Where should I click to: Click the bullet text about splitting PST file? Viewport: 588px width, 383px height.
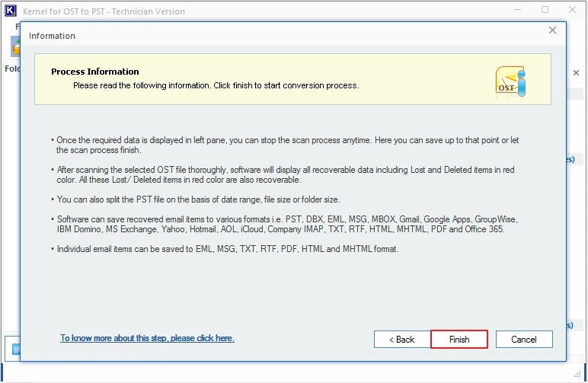(198, 199)
